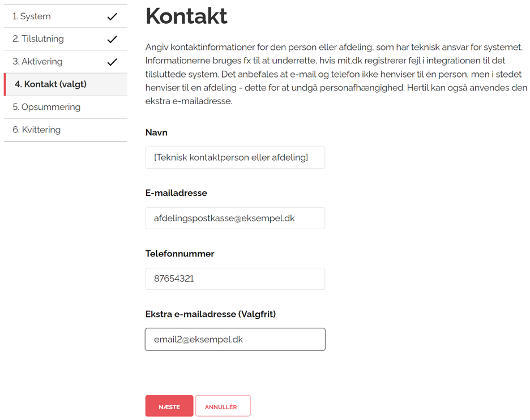The image size is (530, 420).
Task: Click the Navn input field
Action: [x=235, y=158]
